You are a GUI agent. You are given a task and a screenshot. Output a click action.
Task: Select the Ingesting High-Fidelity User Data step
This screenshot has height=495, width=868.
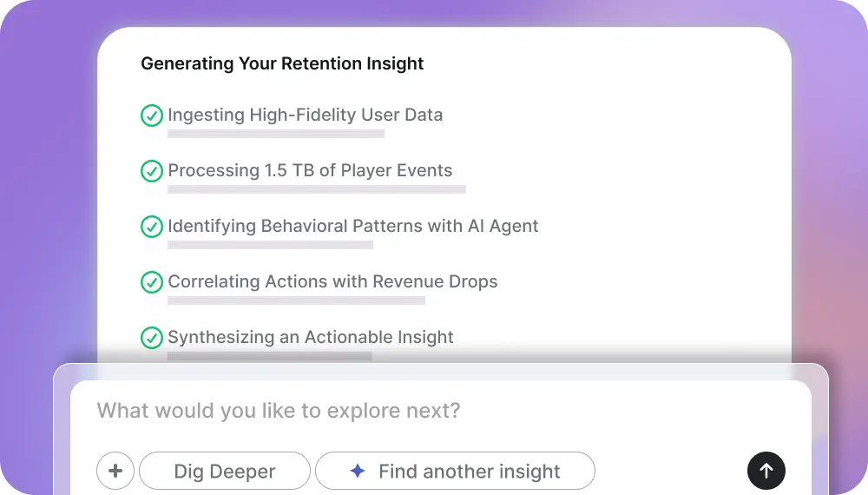coord(305,115)
